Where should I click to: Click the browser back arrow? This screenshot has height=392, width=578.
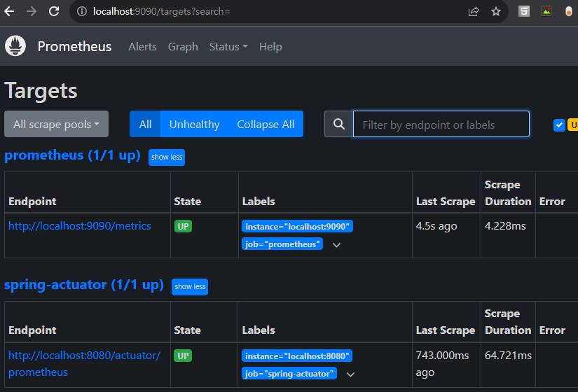click(x=9, y=11)
